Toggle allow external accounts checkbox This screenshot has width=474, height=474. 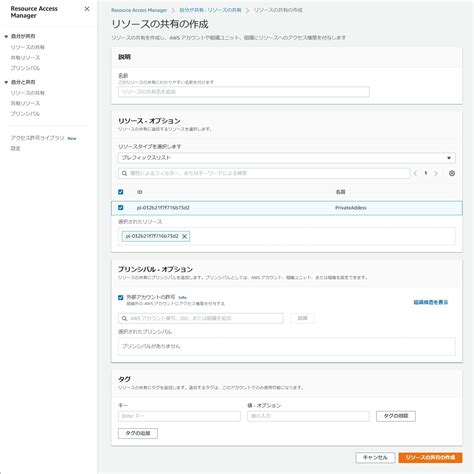pos(121,297)
